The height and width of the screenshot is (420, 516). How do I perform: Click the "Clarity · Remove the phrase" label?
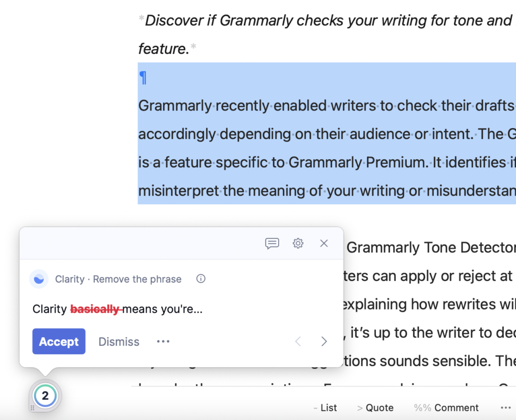click(118, 279)
